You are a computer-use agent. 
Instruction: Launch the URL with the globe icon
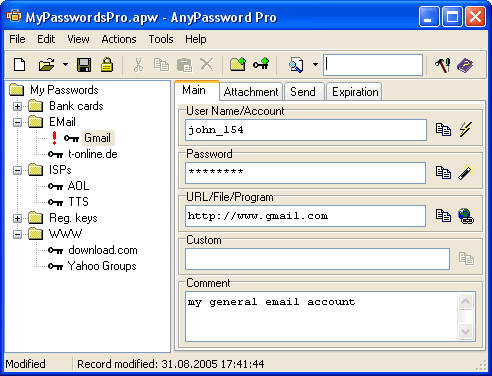click(465, 216)
